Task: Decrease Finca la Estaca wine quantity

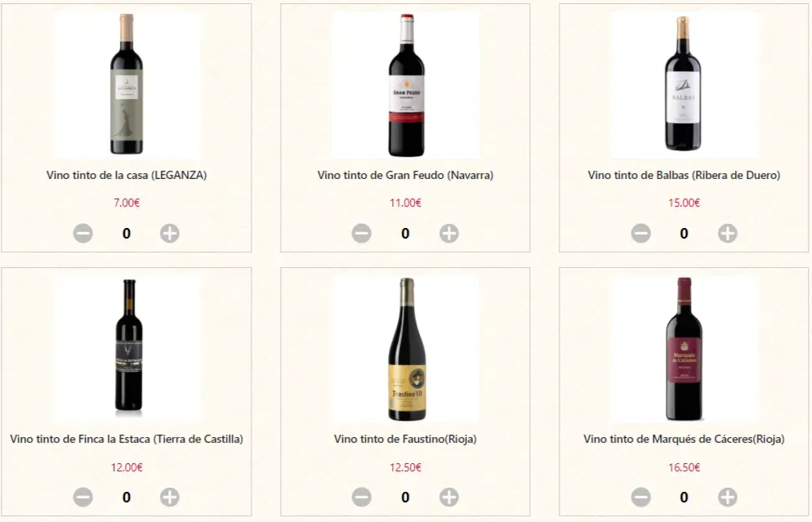Action: click(x=83, y=497)
